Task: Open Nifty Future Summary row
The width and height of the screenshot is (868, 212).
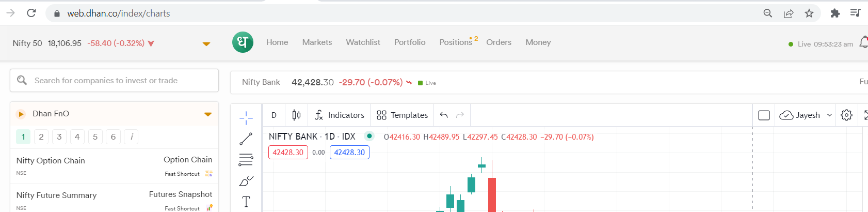Action: [114, 199]
